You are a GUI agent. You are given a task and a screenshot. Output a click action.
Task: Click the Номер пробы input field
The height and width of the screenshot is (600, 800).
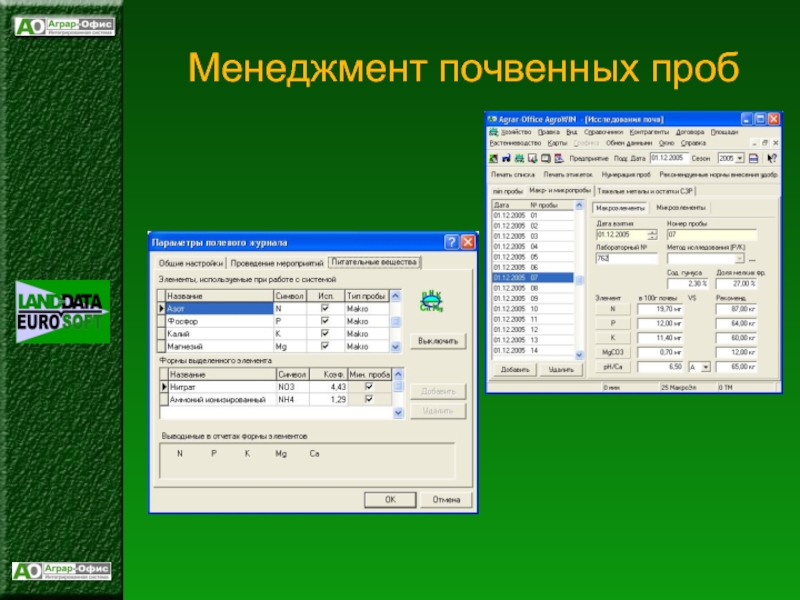pyautogui.click(x=710, y=236)
